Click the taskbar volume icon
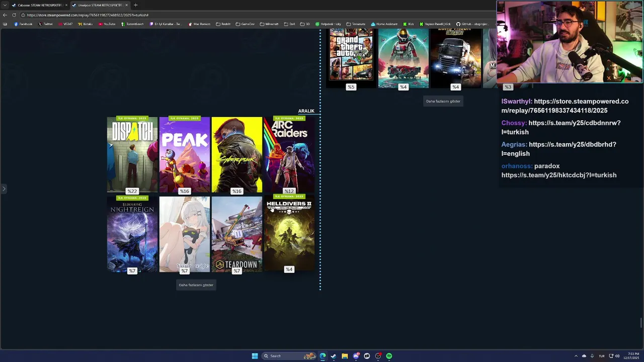This screenshot has height=362, width=644. point(617,356)
